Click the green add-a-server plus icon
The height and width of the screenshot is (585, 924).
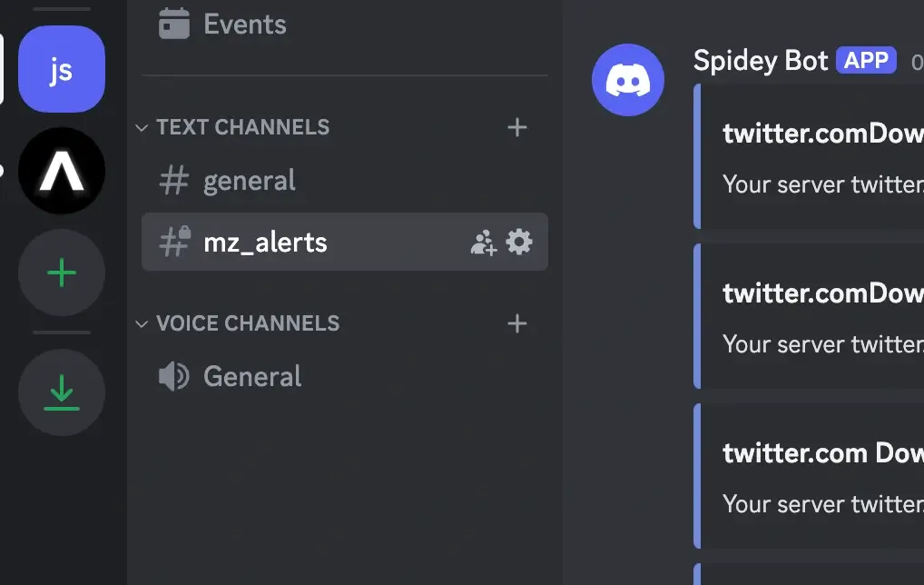point(62,273)
